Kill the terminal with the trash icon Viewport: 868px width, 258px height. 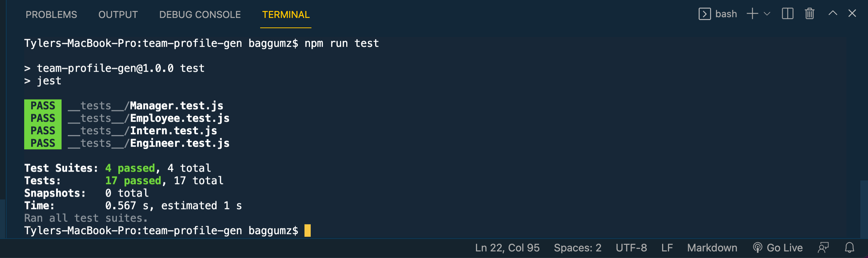coord(809,14)
